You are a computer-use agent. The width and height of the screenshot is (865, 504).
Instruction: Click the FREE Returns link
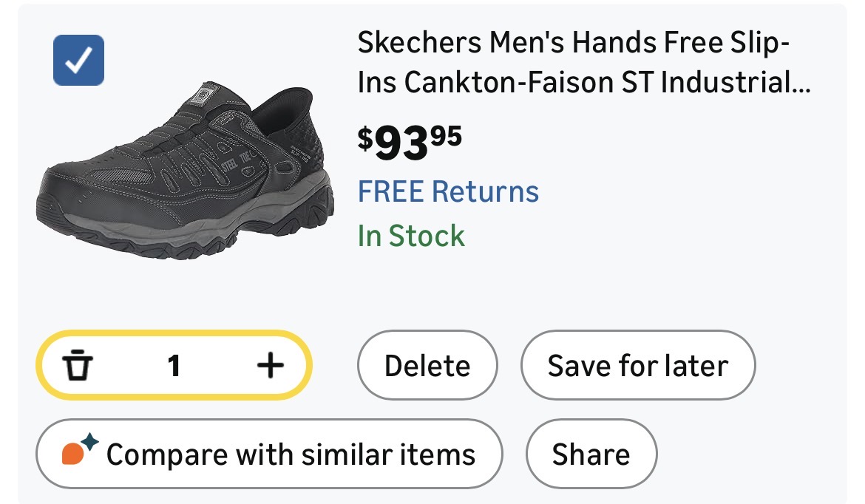[448, 192]
